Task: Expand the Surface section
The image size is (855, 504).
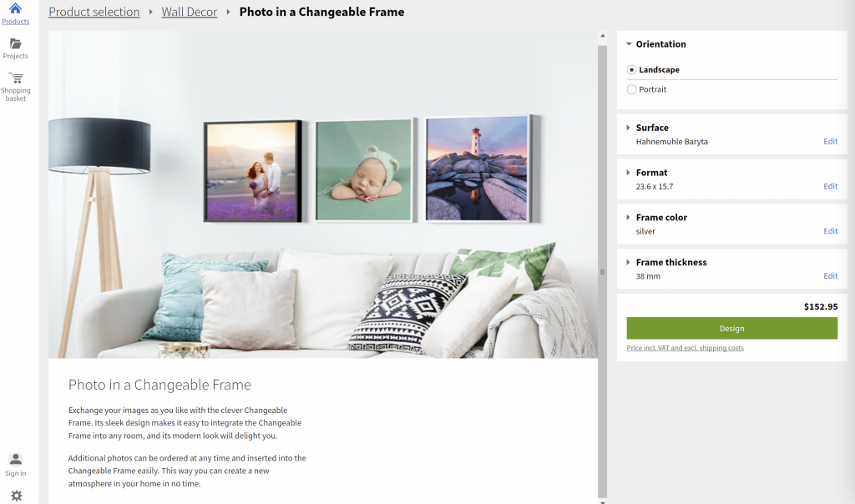Action: pos(628,128)
